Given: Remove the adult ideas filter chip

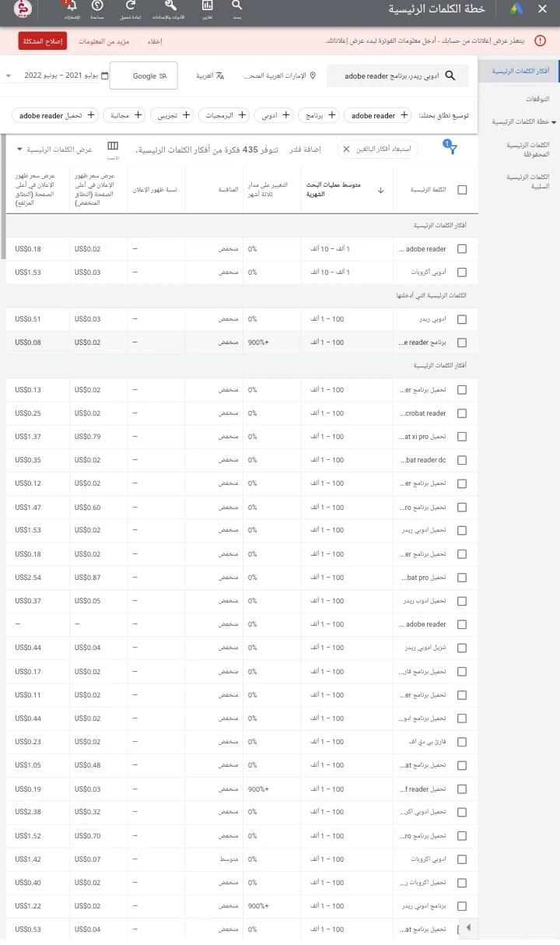Looking at the screenshot, I should coord(346,148).
